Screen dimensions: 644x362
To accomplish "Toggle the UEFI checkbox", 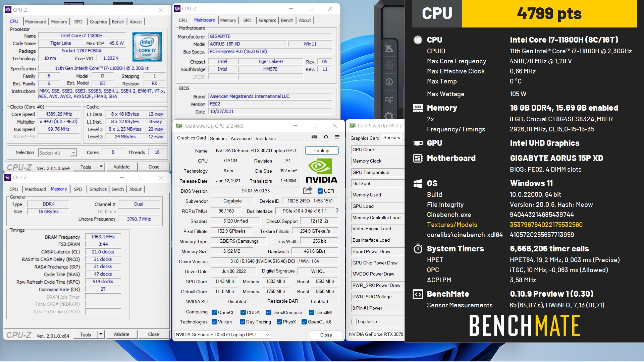I will click(320, 191).
